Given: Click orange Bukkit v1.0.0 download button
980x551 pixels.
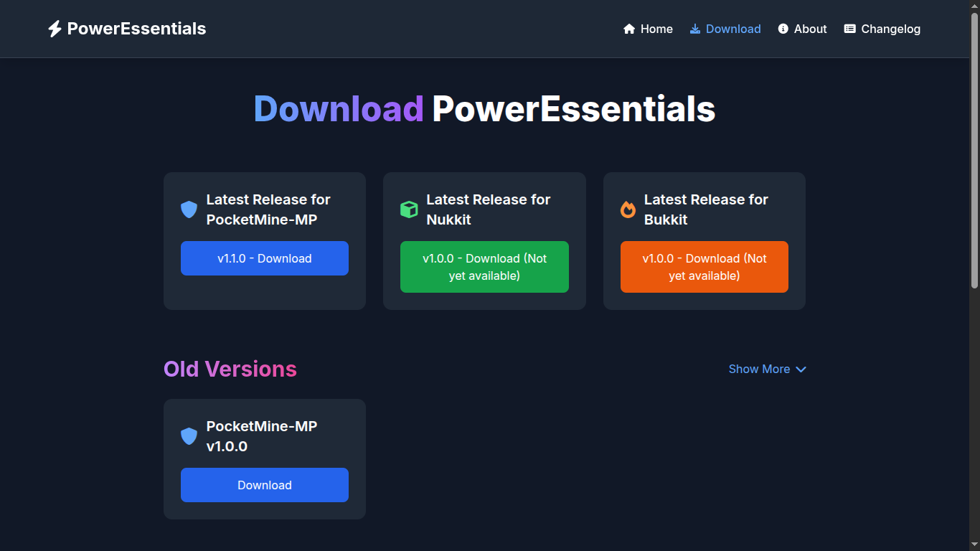Looking at the screenshot, I should click(705, 267).
